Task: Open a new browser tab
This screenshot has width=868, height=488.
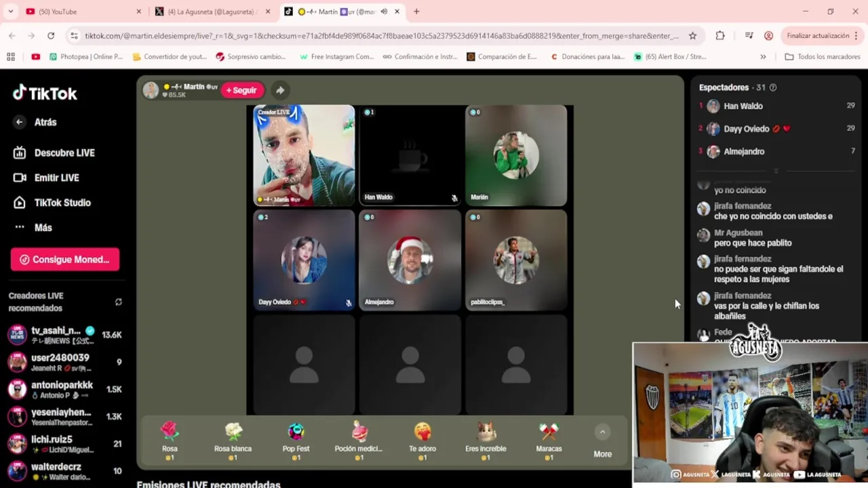Action: (x=416, y=12)
